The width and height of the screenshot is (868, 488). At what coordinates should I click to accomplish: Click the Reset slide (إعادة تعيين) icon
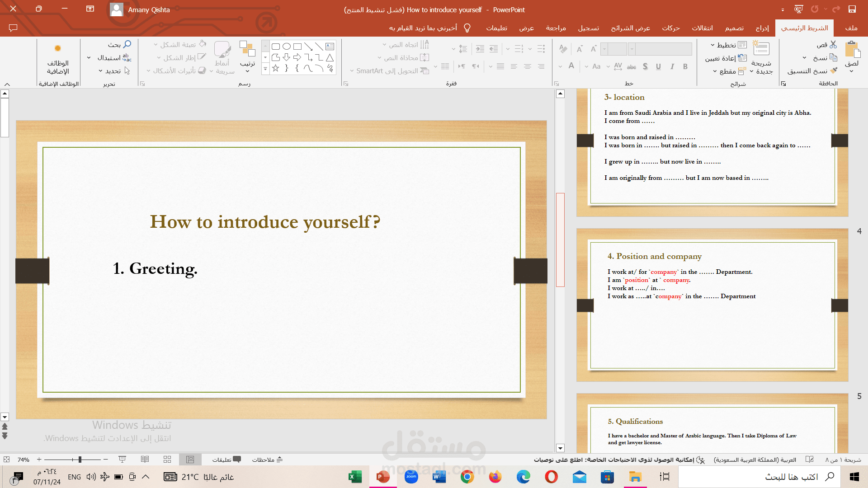tap(742, 58)
